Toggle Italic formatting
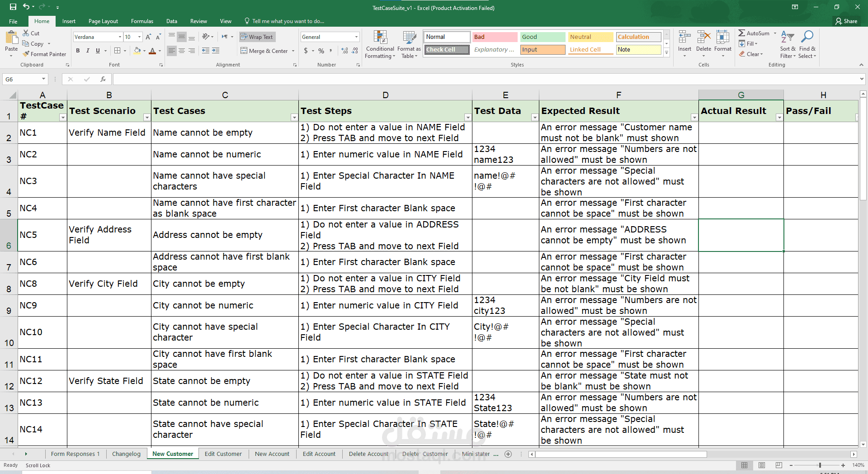This screenshot has width=868, height=474. (88, 51)
